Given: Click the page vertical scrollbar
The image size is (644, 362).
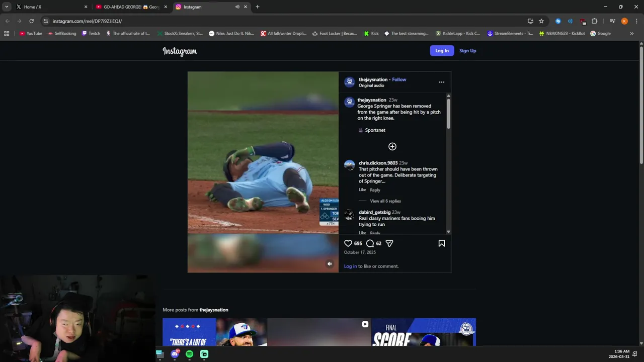Looking at the screenshot, I should 641,105.
